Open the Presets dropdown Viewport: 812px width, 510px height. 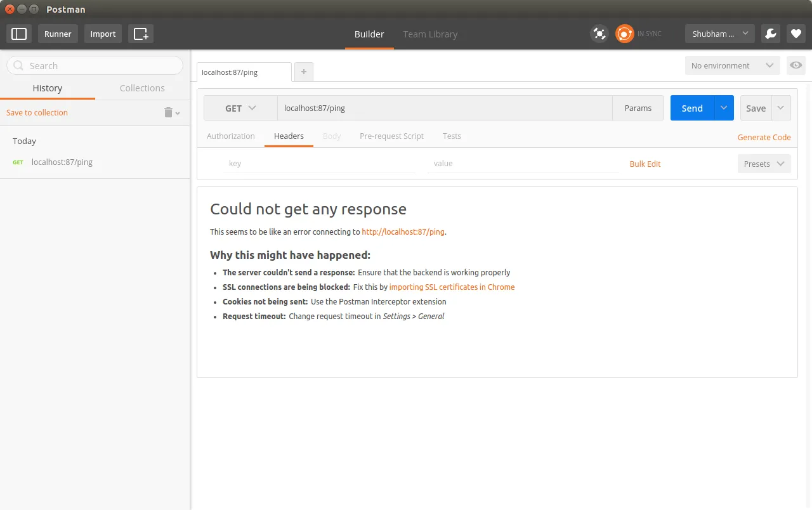click(x=764, y=164)
